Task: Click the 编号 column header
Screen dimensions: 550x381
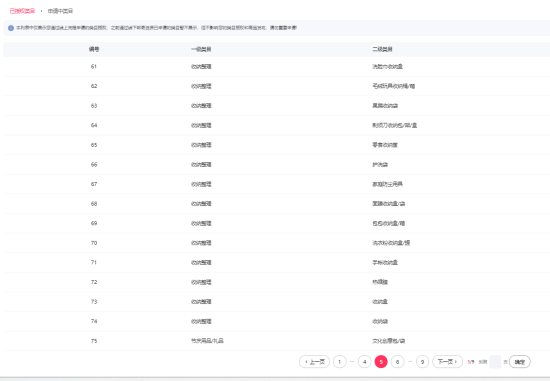Action: (94, 49)
